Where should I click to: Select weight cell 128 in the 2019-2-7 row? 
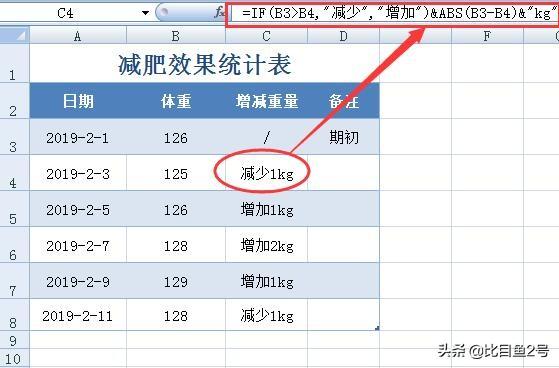[176, 245]
